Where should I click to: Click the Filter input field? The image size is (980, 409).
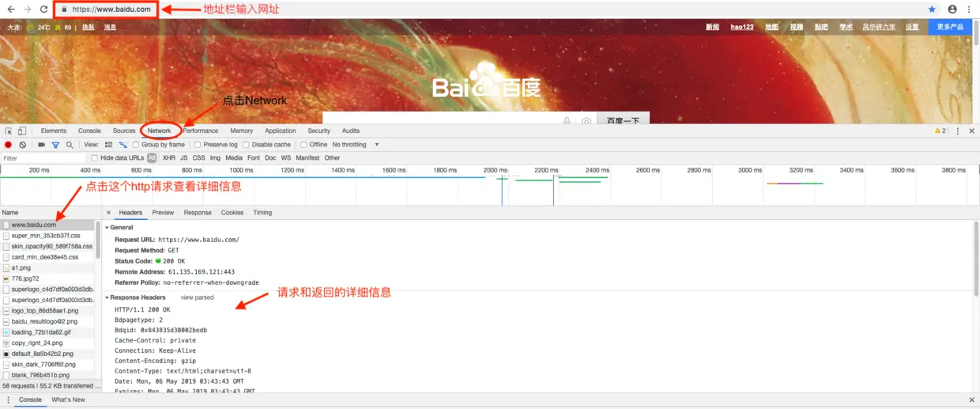(x=43, y=157)
